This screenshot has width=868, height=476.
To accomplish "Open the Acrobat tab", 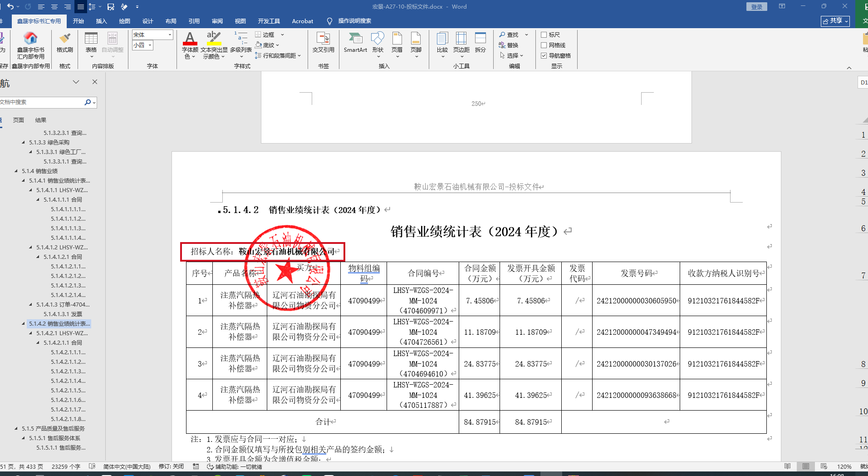I will click(x=303, y=21).
